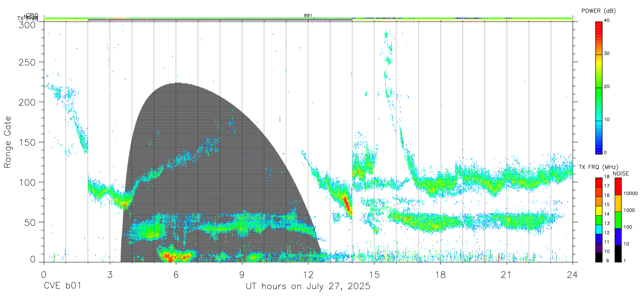This screenshot has width=644, height=297.
Task: Click the NOISE legend title
Action: pos(621,173)
